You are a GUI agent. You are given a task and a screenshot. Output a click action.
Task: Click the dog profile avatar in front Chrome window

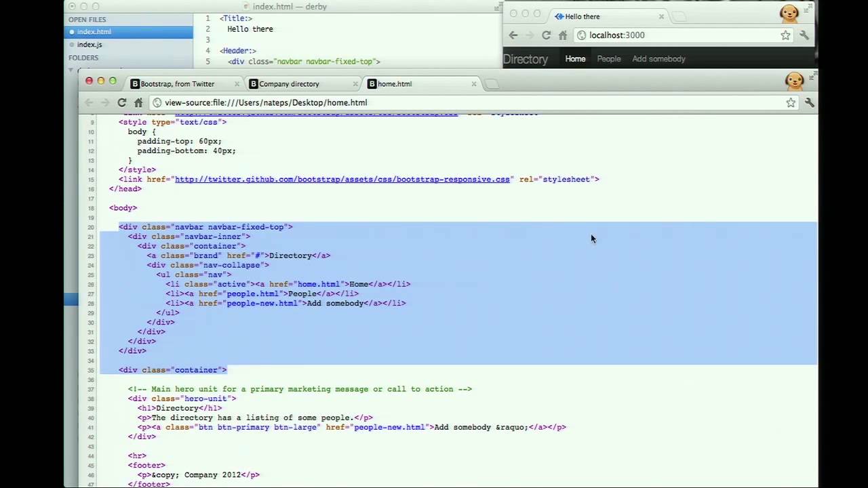coord(794,81)
